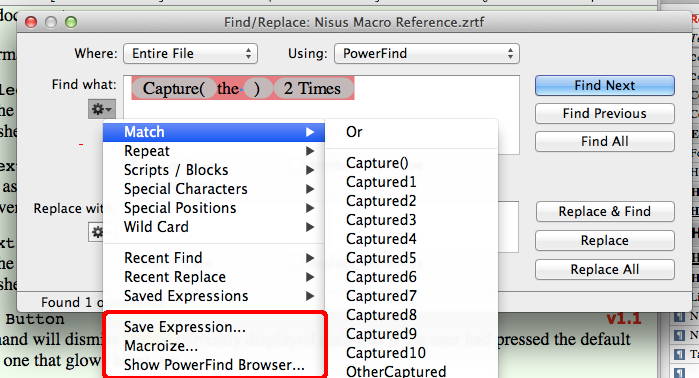Open the Replace with gear menu
This screenshot has height=378, width=699.
(96, 232)
